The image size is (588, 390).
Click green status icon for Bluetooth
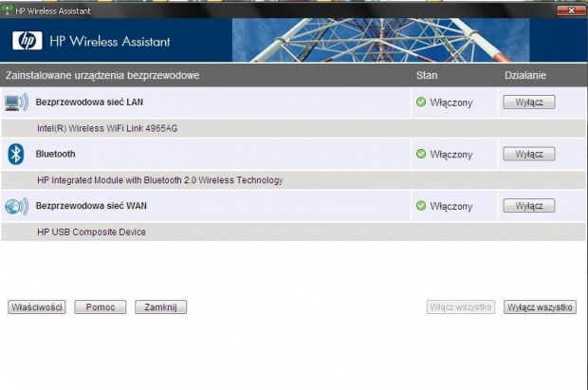point(421,154)
